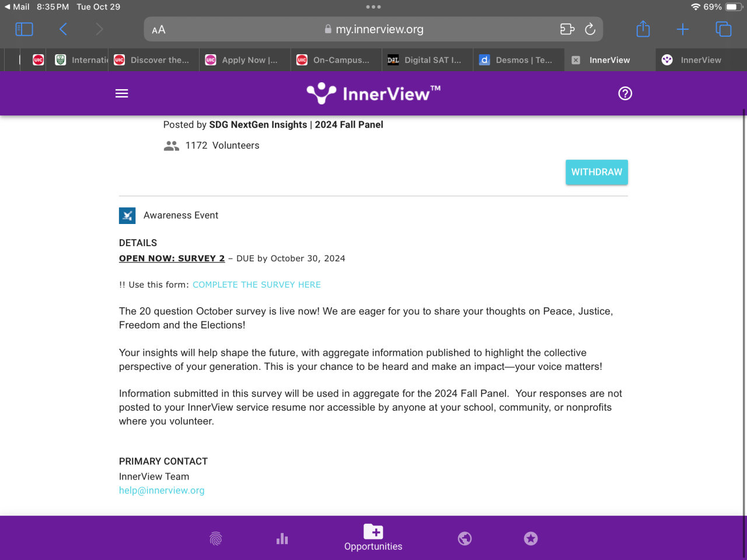Open the Safari share sheet
This screenshot has width=747, height=560.
click(643, 29)
